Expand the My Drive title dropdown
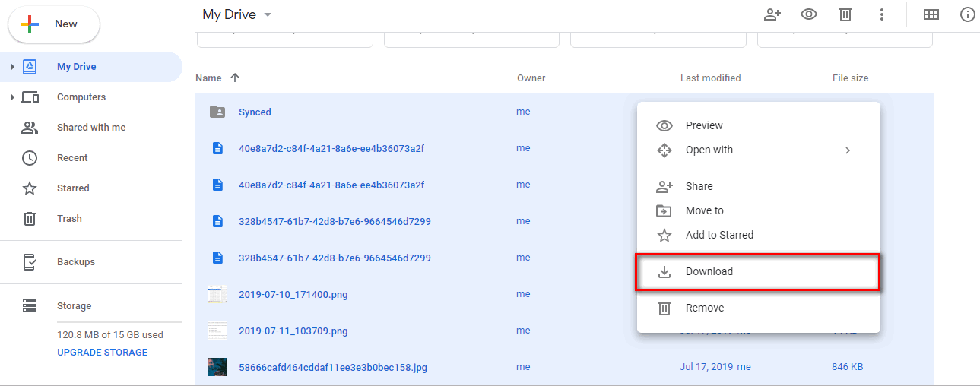Image resolution: width=980 pixels, height=386 pixels. tap(267, 15)
